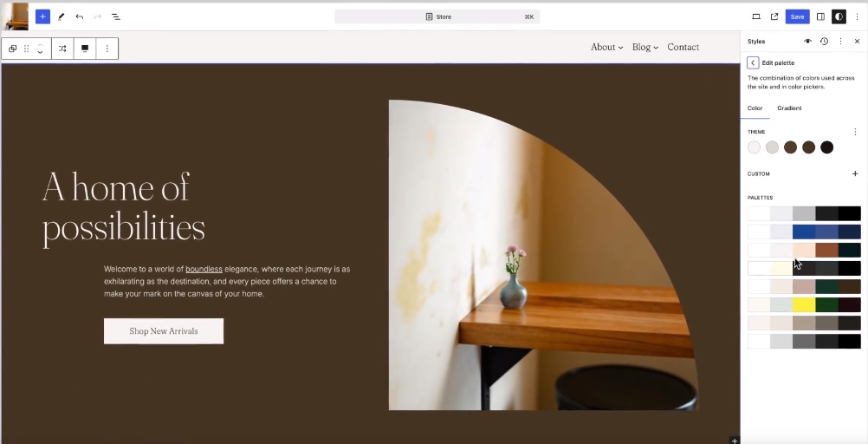Select the near-black theme color

(827, 147)
